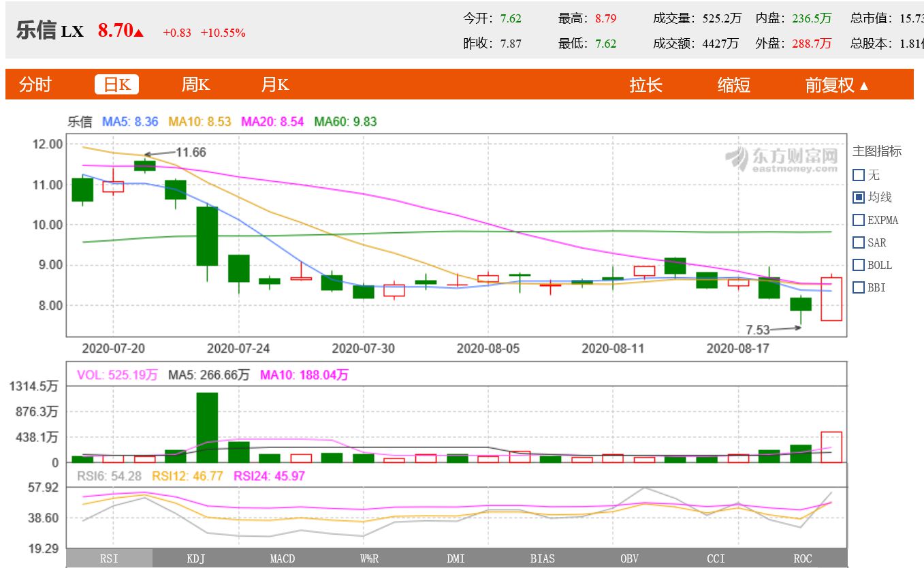
Task: Click 缩短 to shorten the chart
Action: [734, 85]
